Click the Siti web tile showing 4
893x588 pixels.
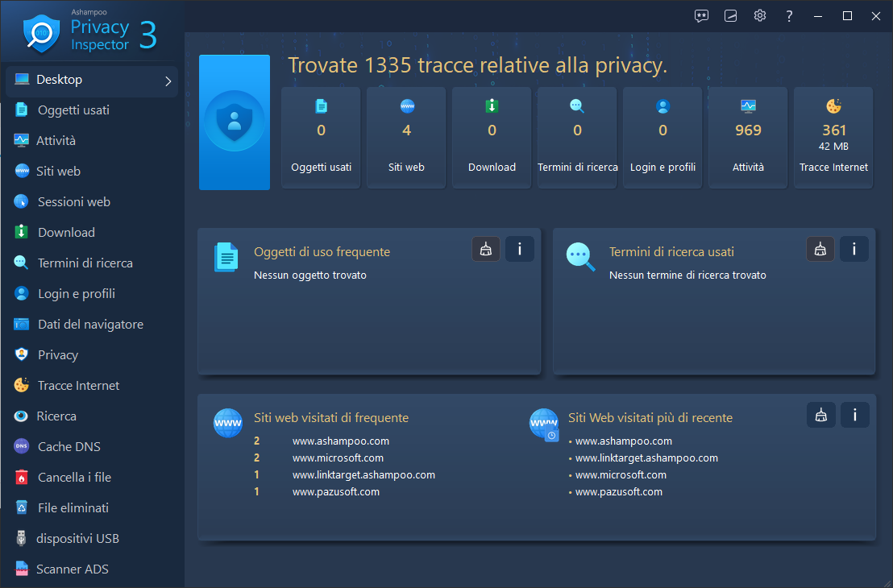click(406, 137)
